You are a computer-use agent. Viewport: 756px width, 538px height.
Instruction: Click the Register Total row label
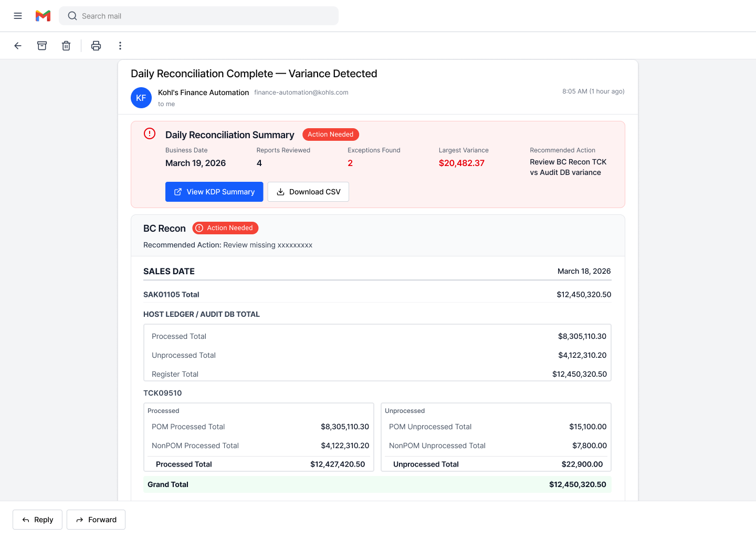pyautogui.click(x=175, y=374)
